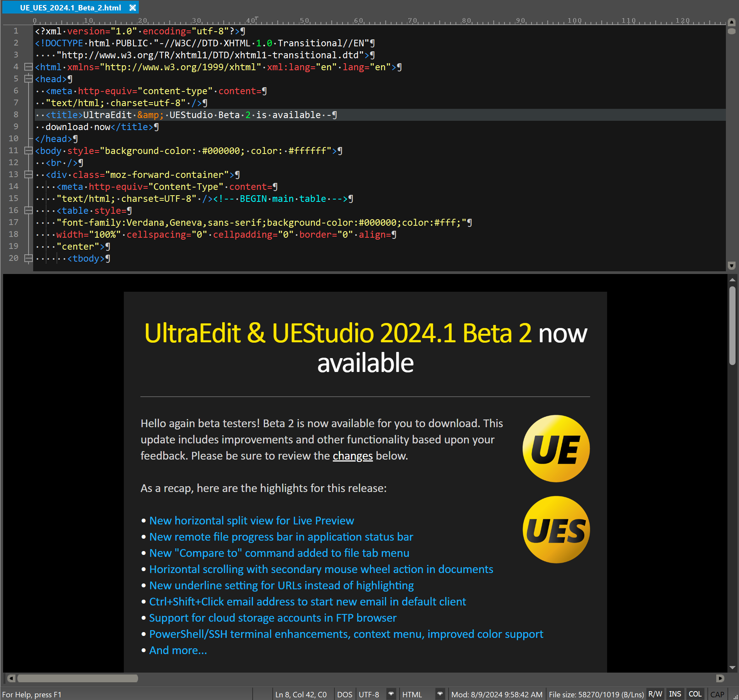The width and height of the screenshot is (739, 700).
Task: Select the UE_UES_2024.1_Beta_2.html file tab
Action: pos(70,8)
